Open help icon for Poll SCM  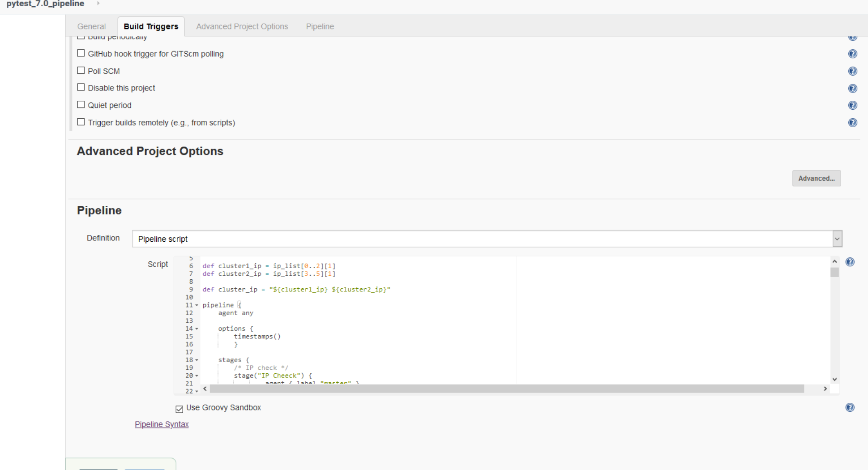click(852, 71)
